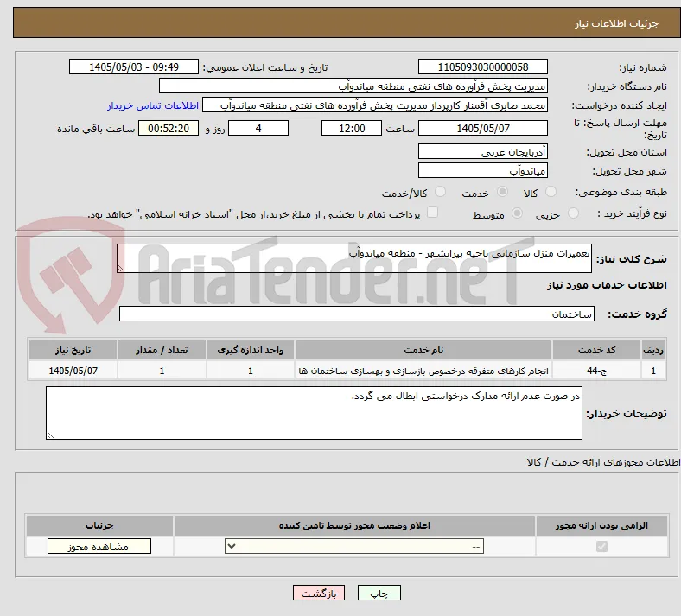Click the service name cell انجام کارهای متفرقه
Viewport: 681px width, 616px height.
(x=423, y=371)
